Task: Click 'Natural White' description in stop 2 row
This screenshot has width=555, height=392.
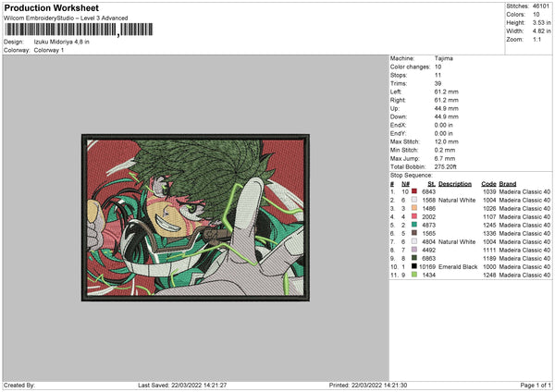Action: 457,200
